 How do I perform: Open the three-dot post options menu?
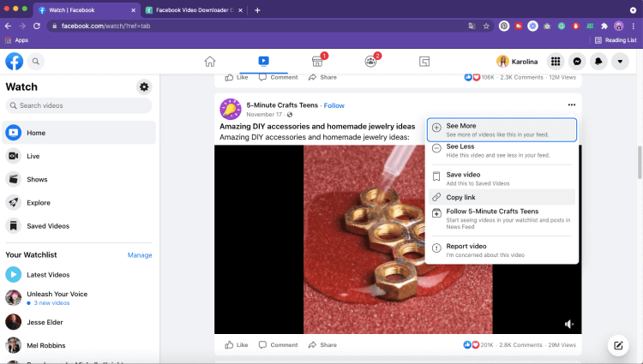coord(572,104)
